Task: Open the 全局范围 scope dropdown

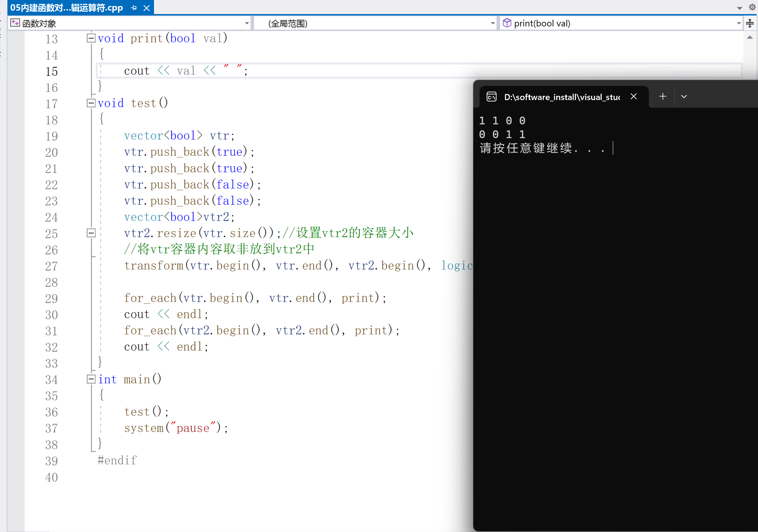Action: (493, 23)
